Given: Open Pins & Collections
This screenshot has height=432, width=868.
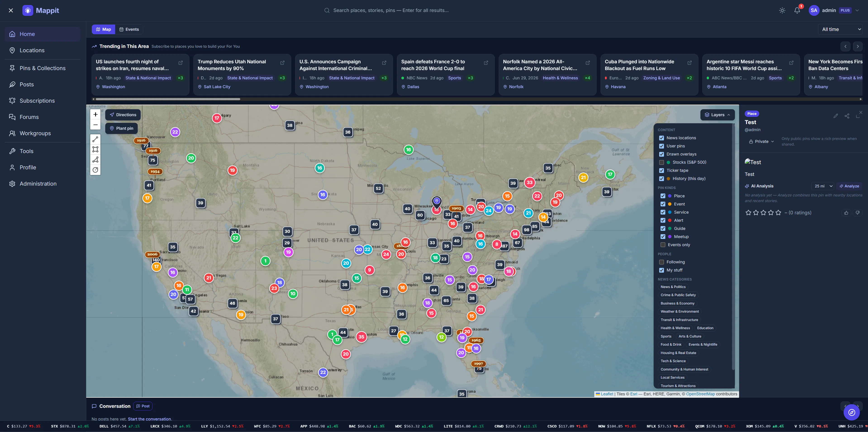Looking at the screenshot, I should pyautogui.click(x=43, y=68).
